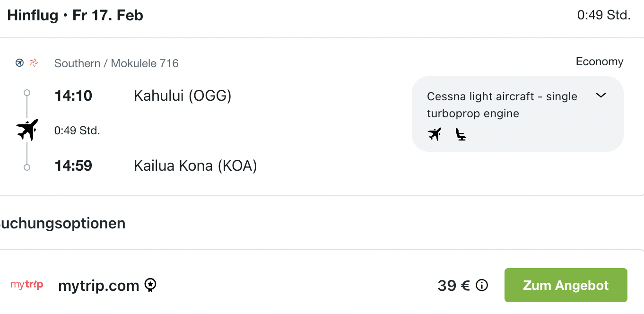
Task: Click the mytrip.com provider name
Action: point(98,286)
